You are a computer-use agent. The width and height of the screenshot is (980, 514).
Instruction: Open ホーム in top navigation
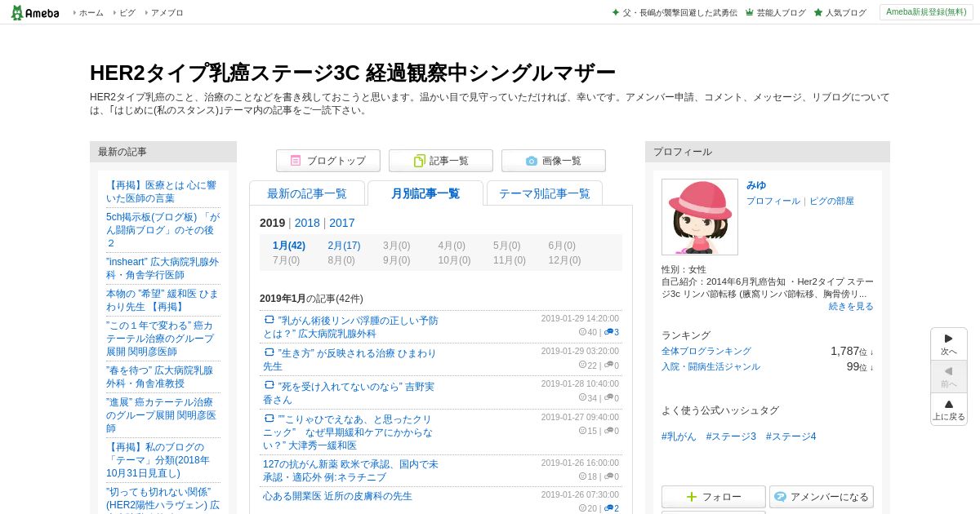91,13
